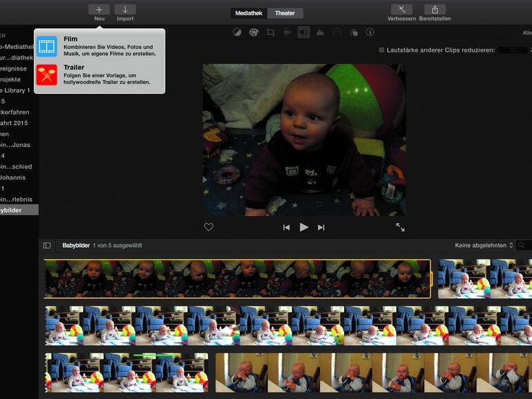Toggle the library sidebar visibility

pos(47,245)
